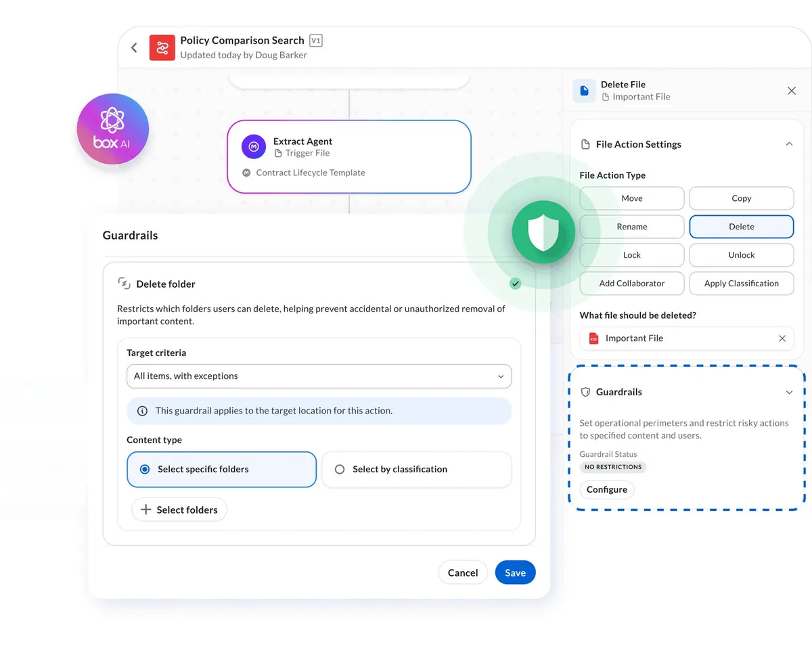The width and height of the screenshot is (812, 647).
Task: Click the Contract Lifecycle Template icon
Action: [x=246, y=173]
